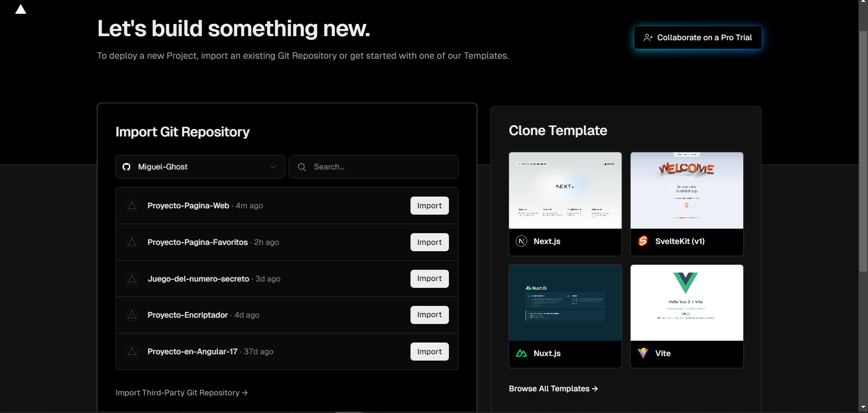This screenshot has width=868, height=413.
Task: Open Browse All Templates link
Action: pyautogui.click(x=553, y=389)
